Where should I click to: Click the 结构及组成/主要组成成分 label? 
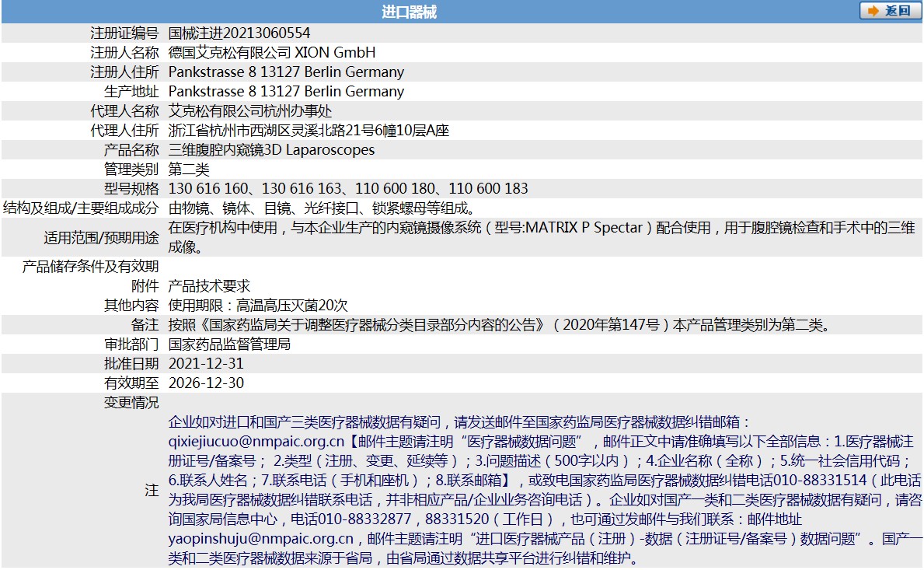[82, 208]
